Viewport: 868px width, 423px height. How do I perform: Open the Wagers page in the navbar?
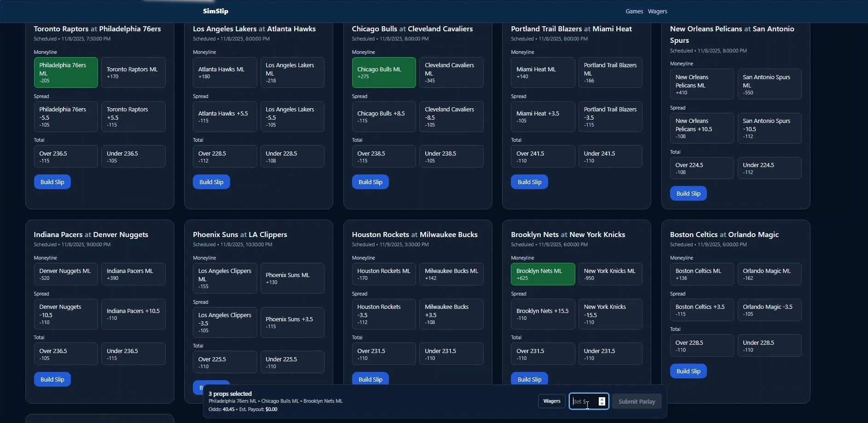click(657, 12)
